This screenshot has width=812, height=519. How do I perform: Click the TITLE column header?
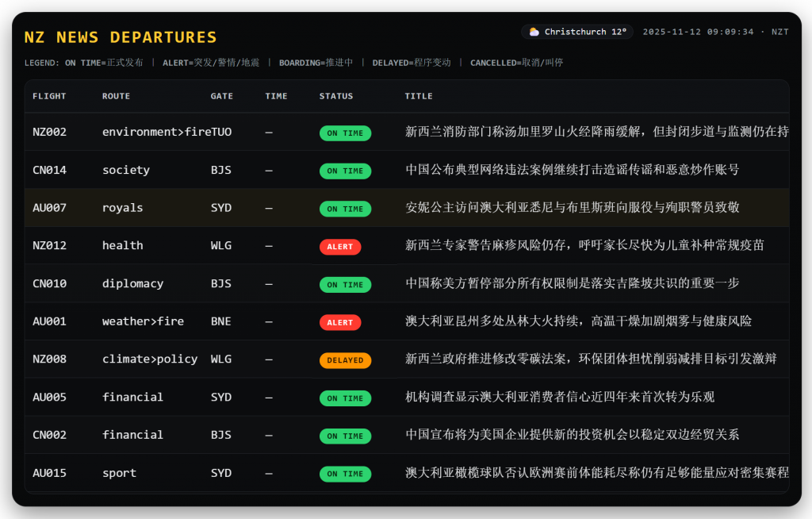click(419, 96)
